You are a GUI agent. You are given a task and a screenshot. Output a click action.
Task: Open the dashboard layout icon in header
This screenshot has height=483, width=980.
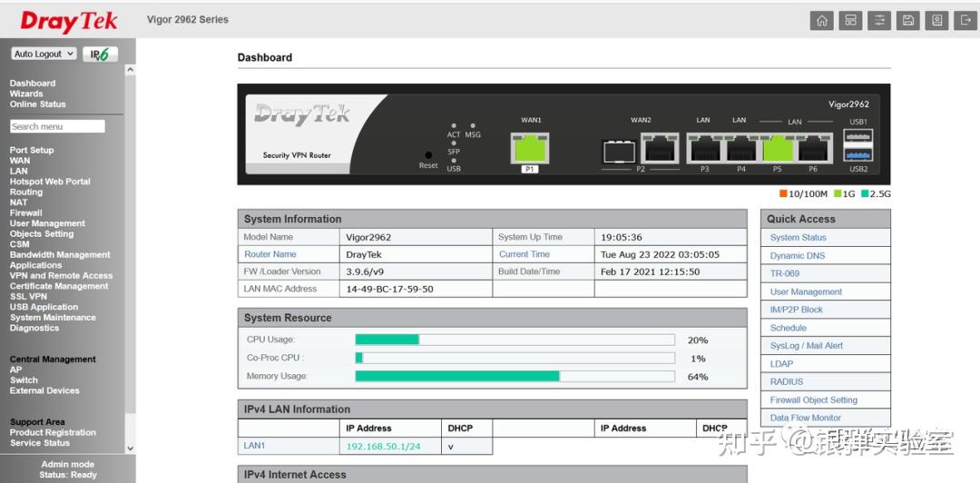point(850,20)
